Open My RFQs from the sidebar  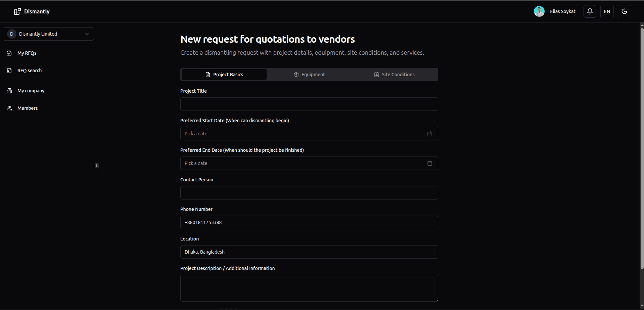[x=27, y=53]
